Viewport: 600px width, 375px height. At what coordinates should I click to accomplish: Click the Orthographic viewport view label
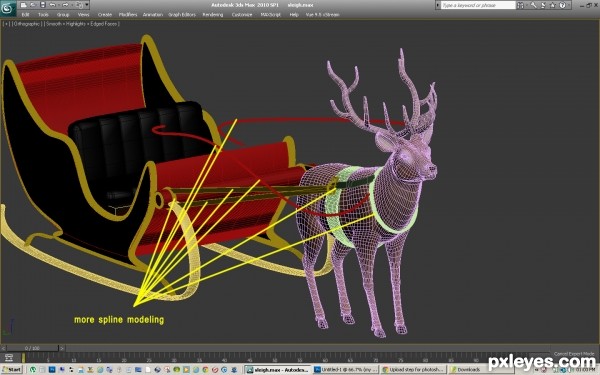[26, 24]
